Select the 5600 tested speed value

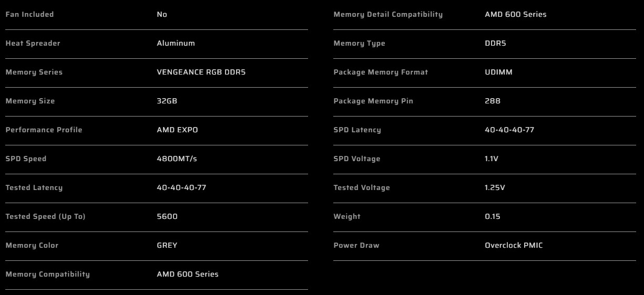[x=167, y=217]
